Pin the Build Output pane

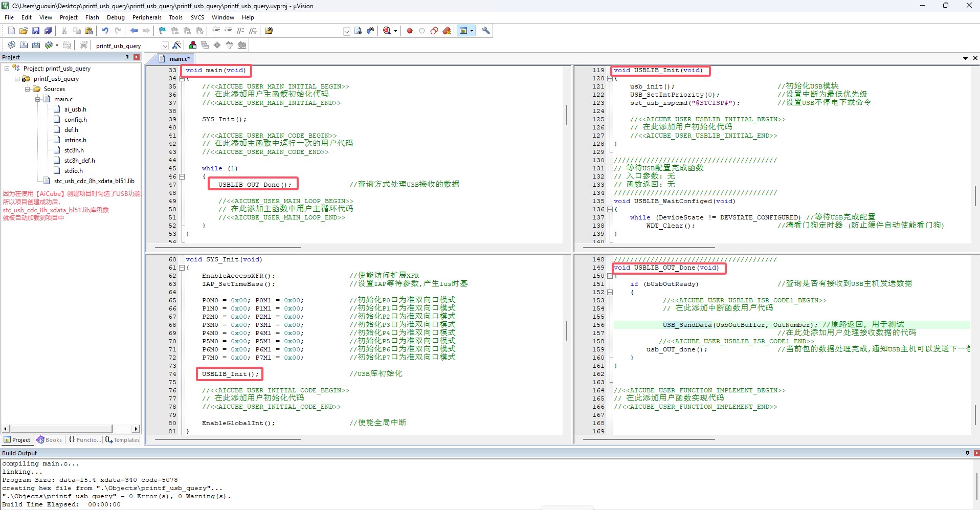tap(967, 453)
